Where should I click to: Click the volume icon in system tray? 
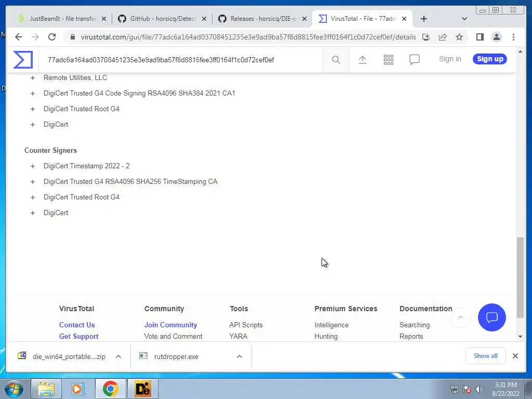(x=479, y=389)
